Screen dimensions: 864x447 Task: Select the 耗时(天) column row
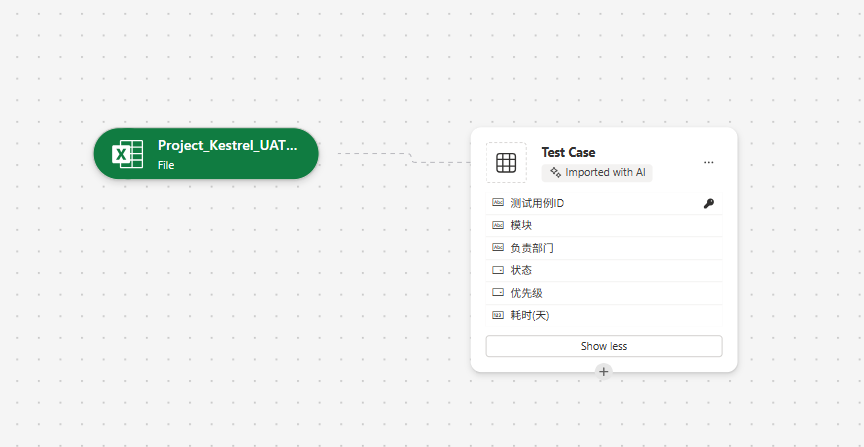[x=604, y=316]
